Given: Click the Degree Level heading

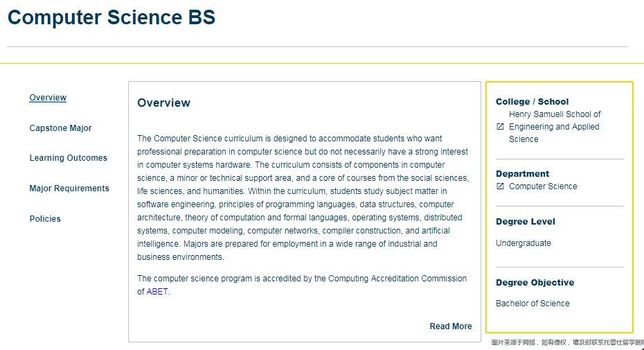Looking at the screenshot, I should click(525, 222).
